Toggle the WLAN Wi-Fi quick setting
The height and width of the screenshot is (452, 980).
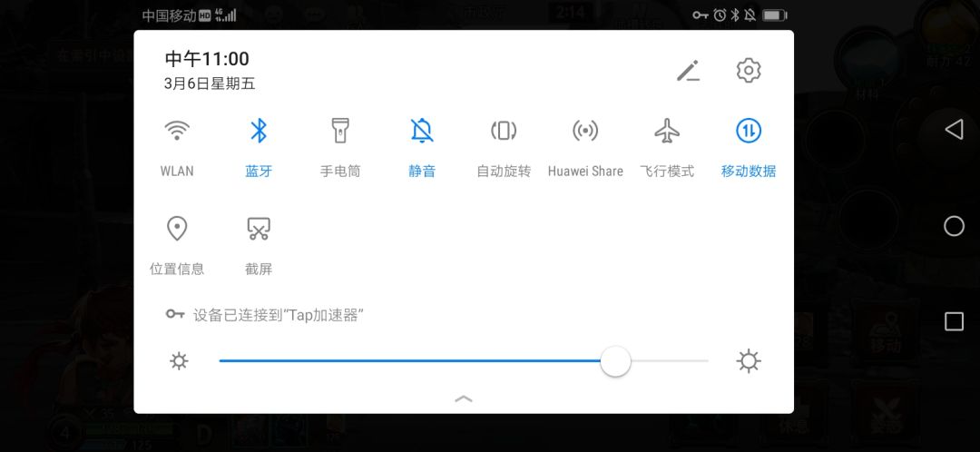177,132
